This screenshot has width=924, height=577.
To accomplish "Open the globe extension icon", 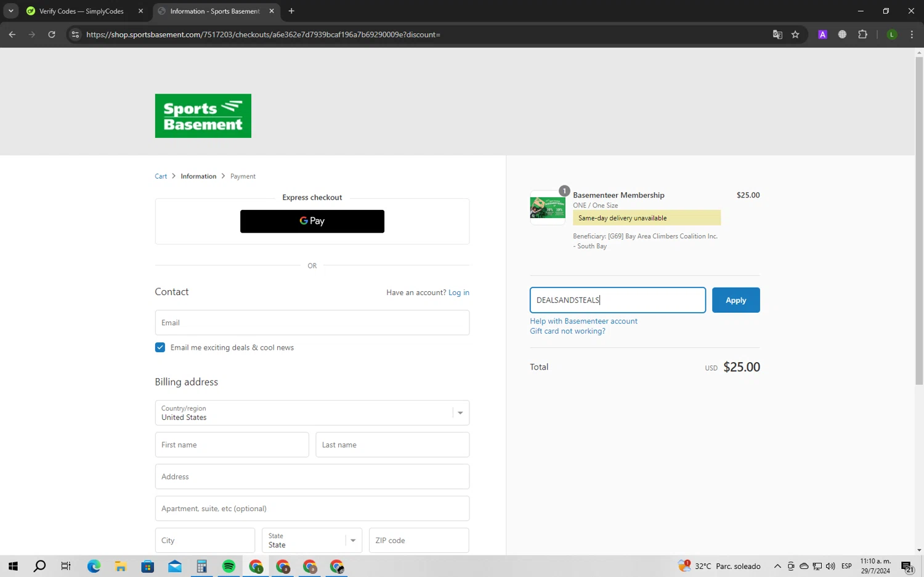I will pos(842,34).
